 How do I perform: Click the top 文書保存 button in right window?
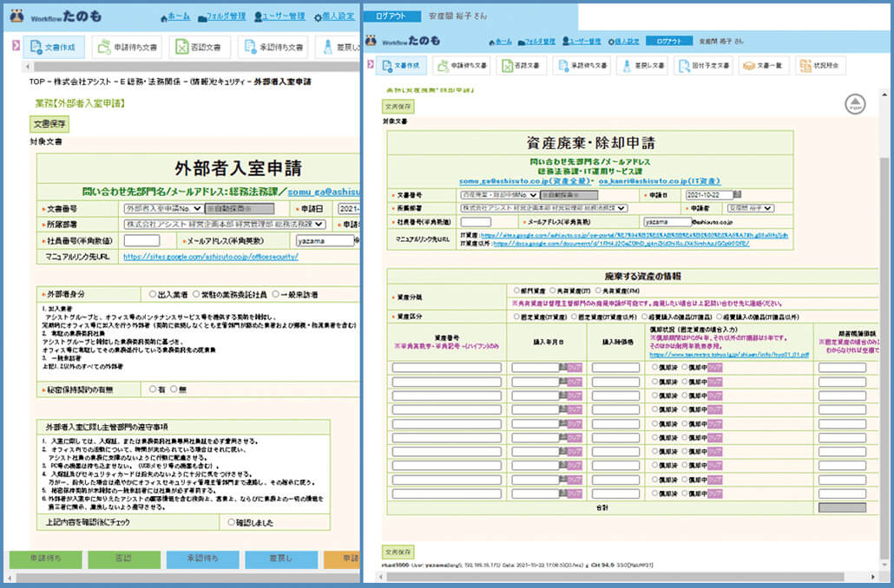[x=398, y=107]
